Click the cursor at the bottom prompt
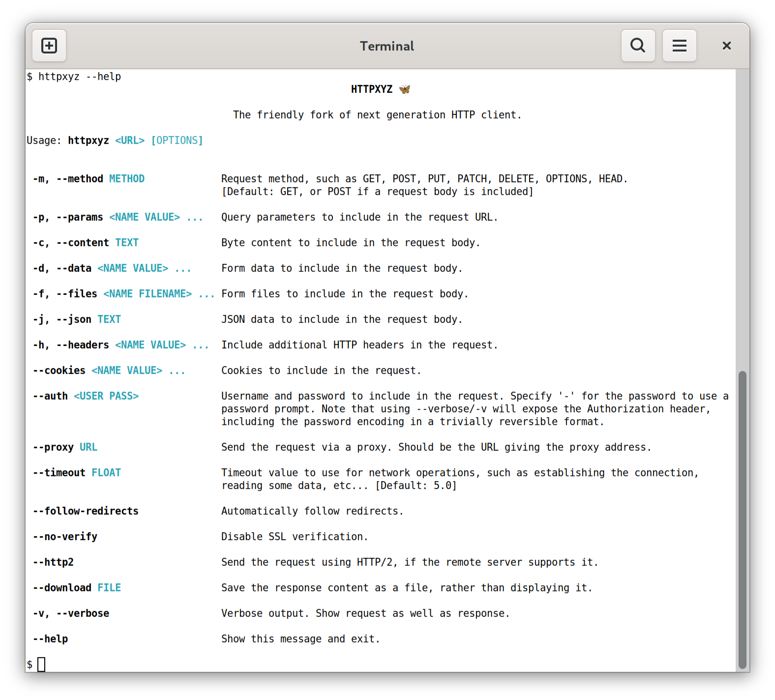Viewport: 775px width, 700px height. [x=41, y=665]
